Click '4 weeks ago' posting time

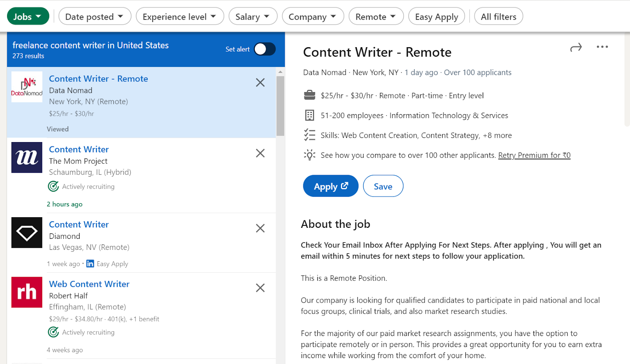(x=65, y=350)
